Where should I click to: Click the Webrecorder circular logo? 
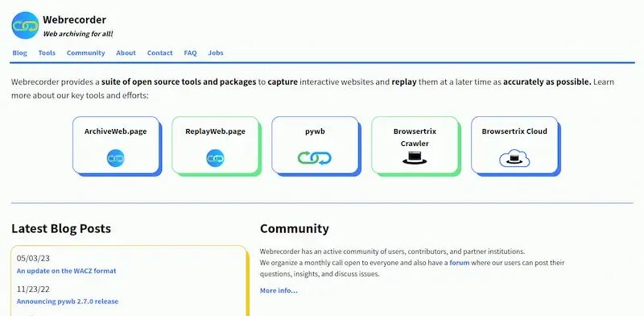(25, 26)
